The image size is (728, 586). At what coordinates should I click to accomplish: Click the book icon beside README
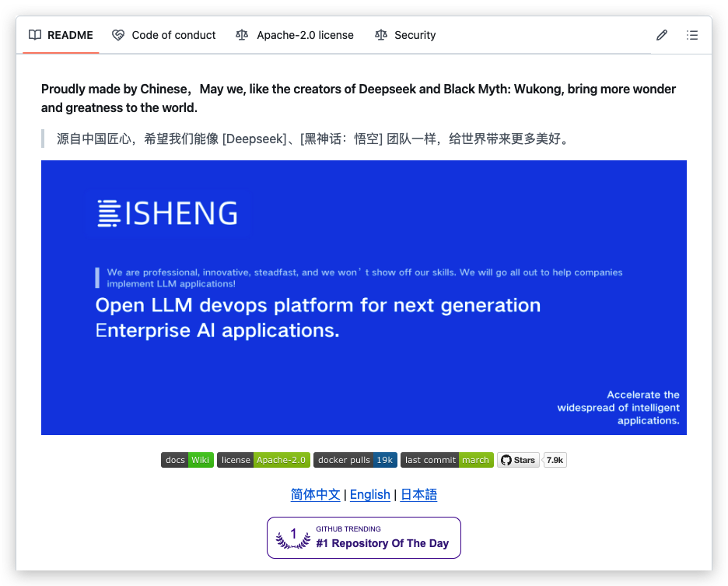coord(35,35)
